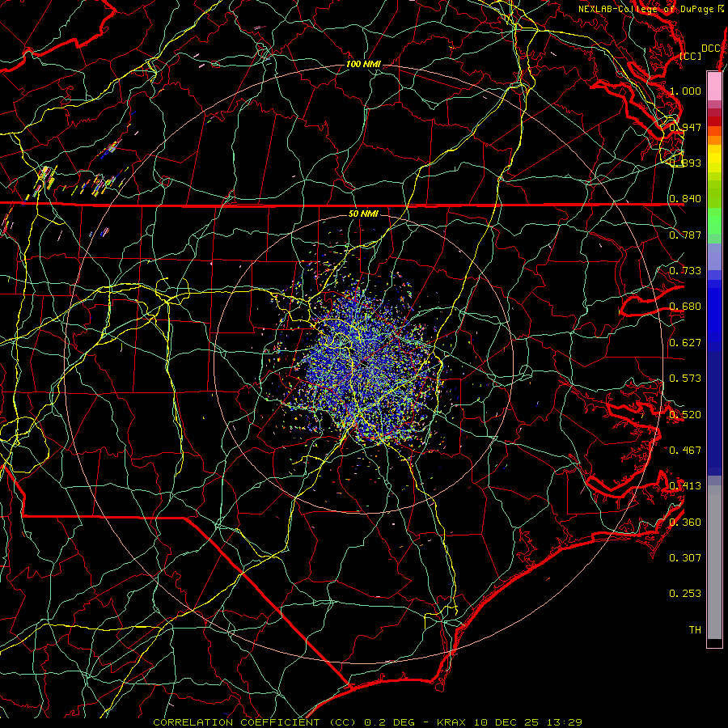Click the 0.840 scale value
The image size is (728, 728).
coord(685,199)
